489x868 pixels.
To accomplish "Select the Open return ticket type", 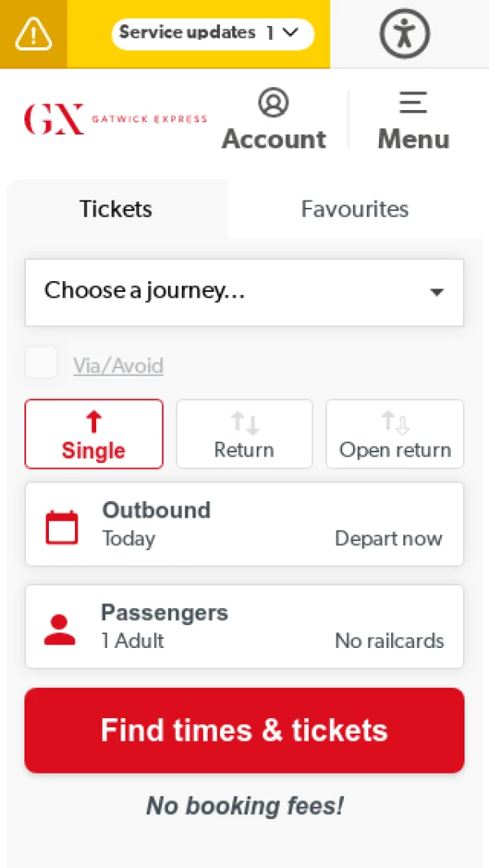I will click(395, 434).
